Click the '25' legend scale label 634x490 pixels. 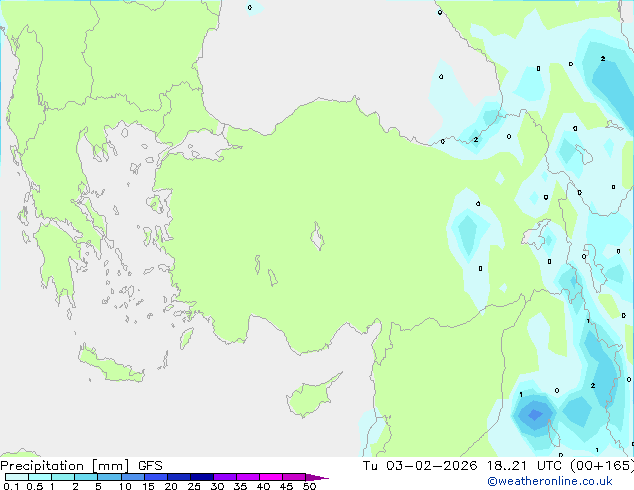pos(194,486)
